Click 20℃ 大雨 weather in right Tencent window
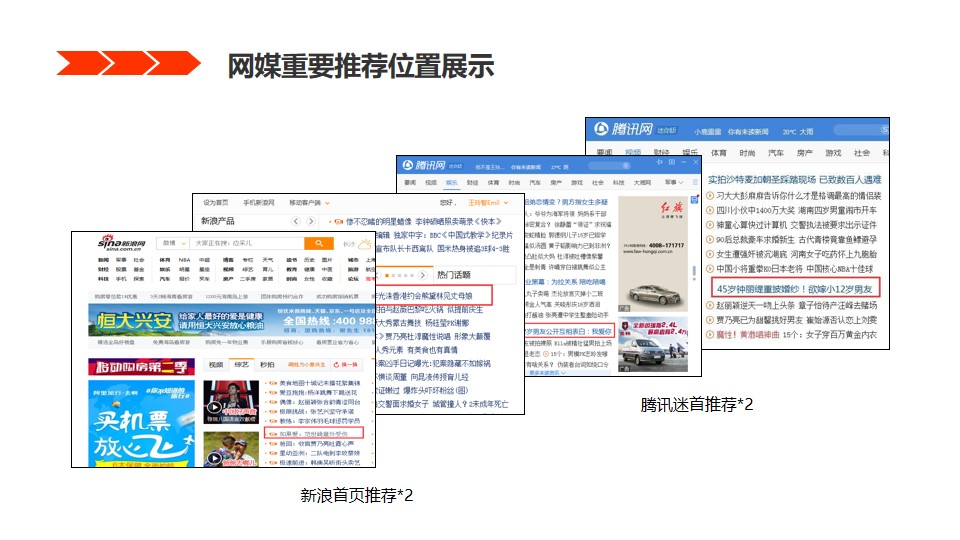 pos(798,132)
